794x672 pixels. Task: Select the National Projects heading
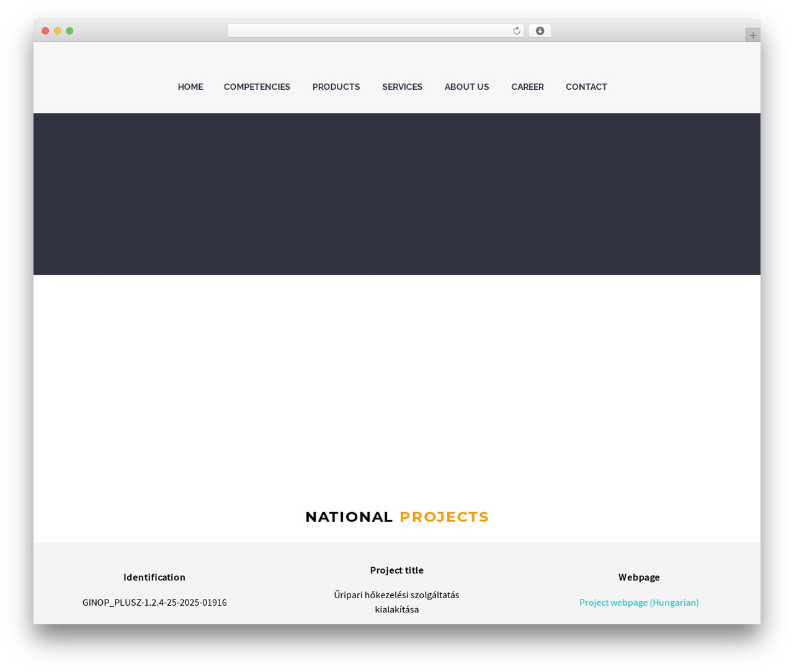pos(397,517)
